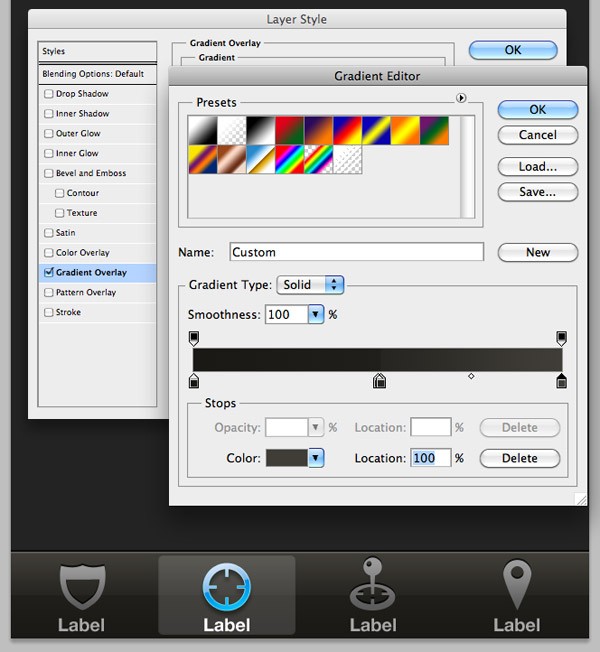Click the Gradient Editor resize grip

[x=581, y=499]
